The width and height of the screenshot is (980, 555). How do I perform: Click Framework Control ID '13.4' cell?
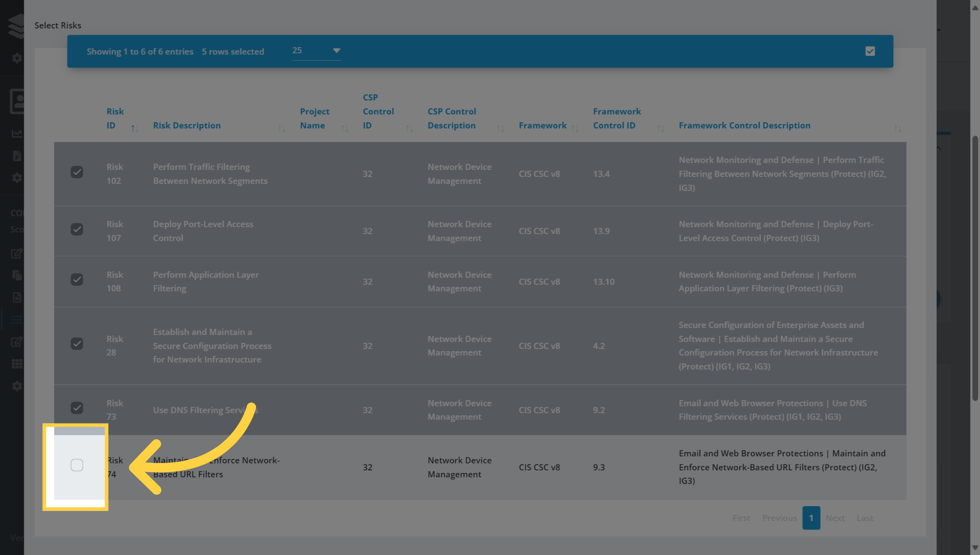click(601, 174)
